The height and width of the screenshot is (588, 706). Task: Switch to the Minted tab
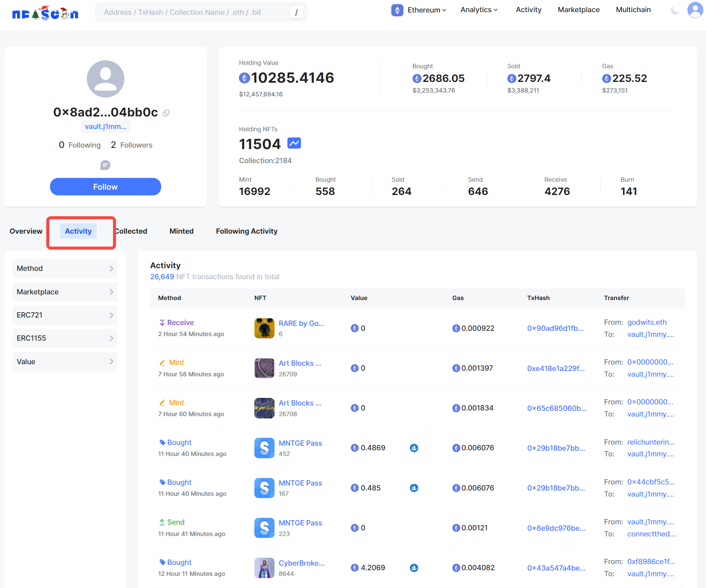point(181,231)
